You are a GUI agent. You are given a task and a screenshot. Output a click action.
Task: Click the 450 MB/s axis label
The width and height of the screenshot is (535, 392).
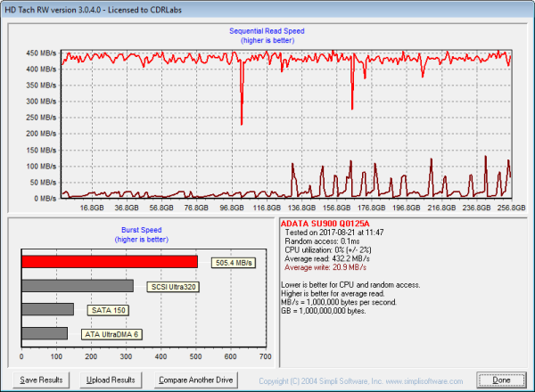point(41,53)
